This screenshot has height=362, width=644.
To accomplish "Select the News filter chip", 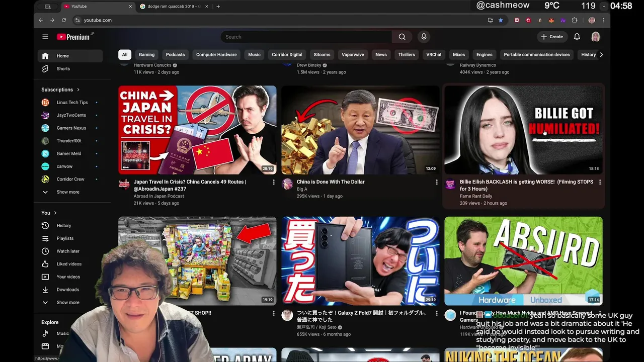I will pos(381,55).
